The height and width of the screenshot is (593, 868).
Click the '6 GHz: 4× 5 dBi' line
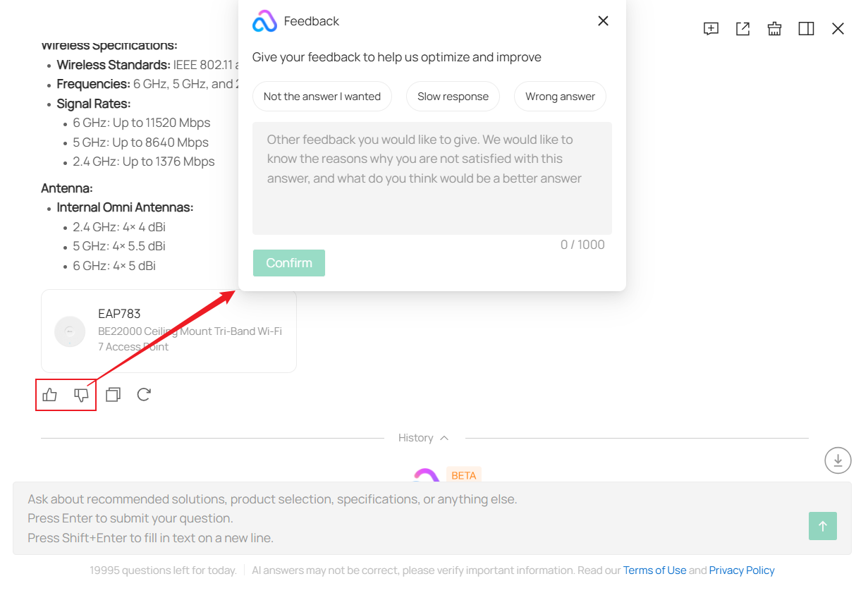tap(114, 266)
